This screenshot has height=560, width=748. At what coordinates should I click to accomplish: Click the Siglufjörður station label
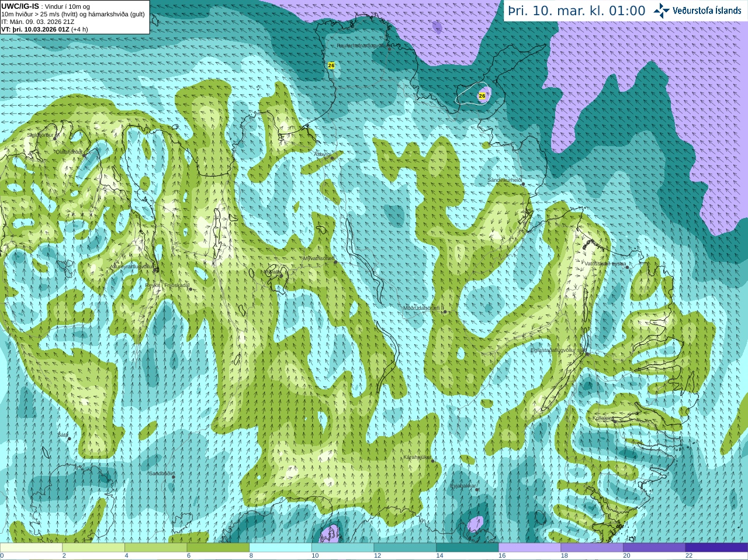pos(40,134)
